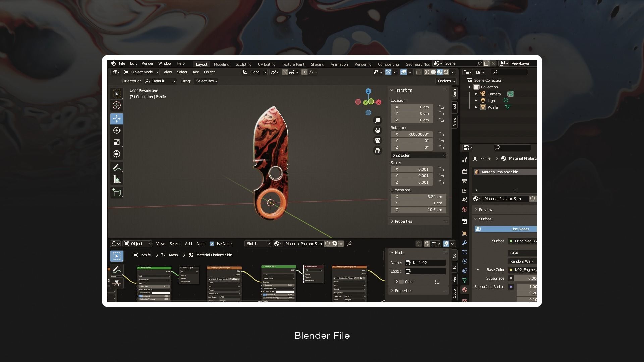Activate the Scale tool
Screen dimensions: 644x362
click(117, 142)
